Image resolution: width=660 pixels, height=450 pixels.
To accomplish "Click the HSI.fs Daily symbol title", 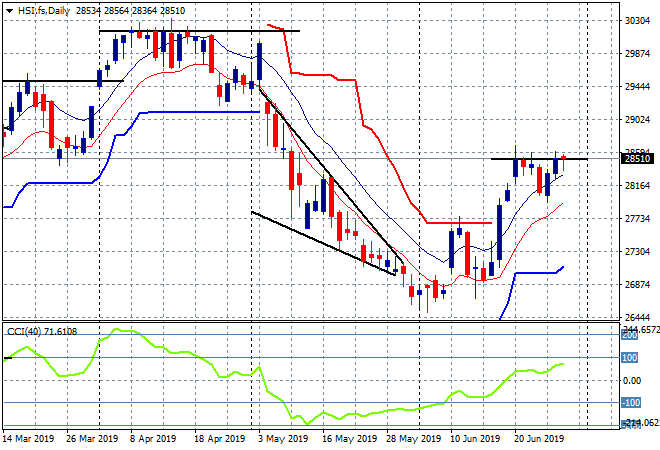I will tap(43, 11).
